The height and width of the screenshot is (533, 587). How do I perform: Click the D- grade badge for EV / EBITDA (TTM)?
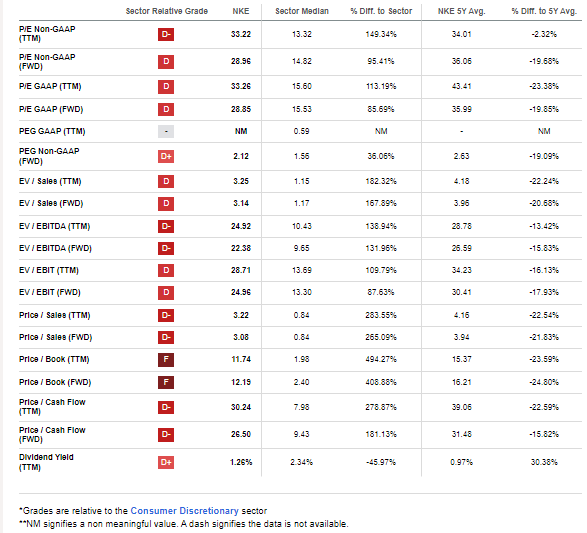tap(166, 226)
